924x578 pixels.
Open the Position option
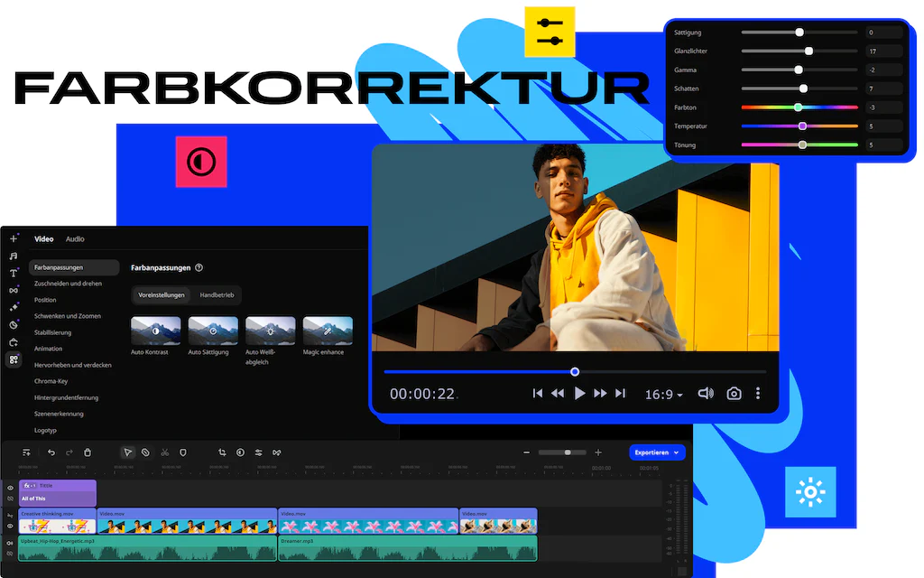(45, 300)
